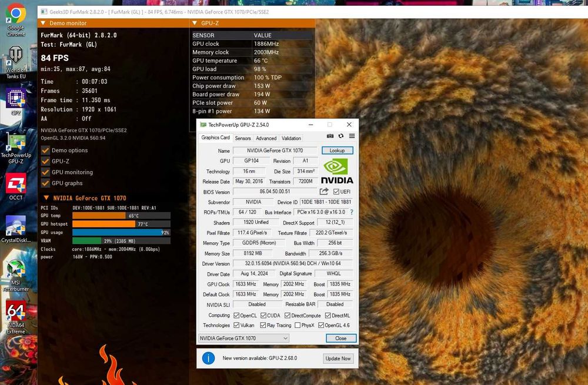588x385 pixels.
Task: Toggle the UEFI checkbox
Action: click(336, 192)
